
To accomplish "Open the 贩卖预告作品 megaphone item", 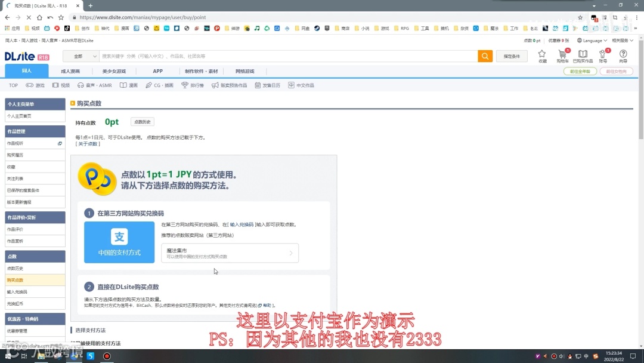I will (x=229, y=85).
